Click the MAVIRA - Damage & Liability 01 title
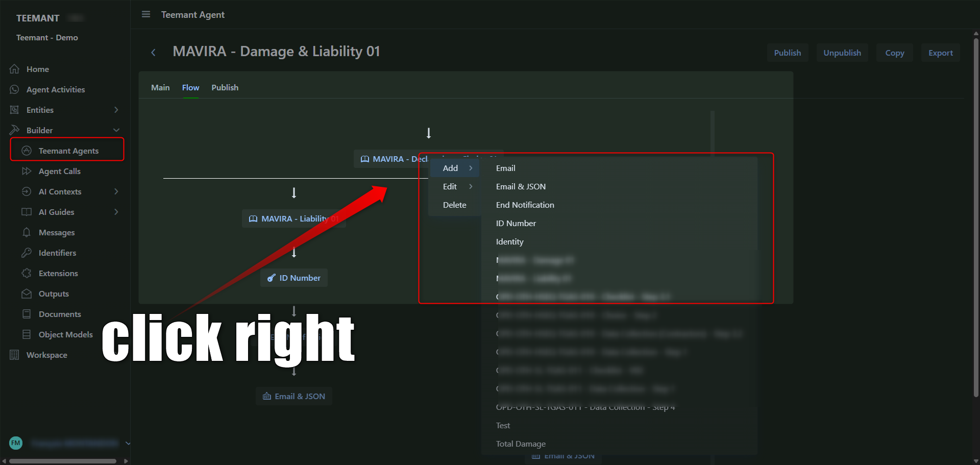 (x=276, y=51)
